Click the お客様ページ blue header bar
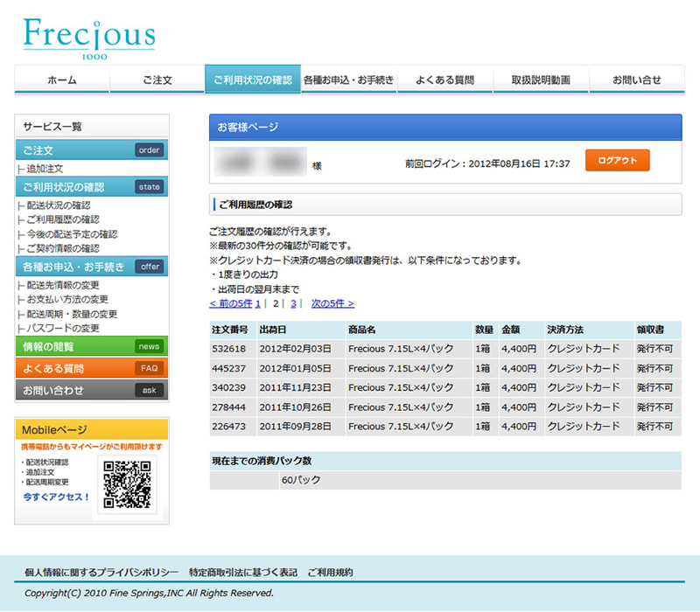700x612 pixels. 445,128
